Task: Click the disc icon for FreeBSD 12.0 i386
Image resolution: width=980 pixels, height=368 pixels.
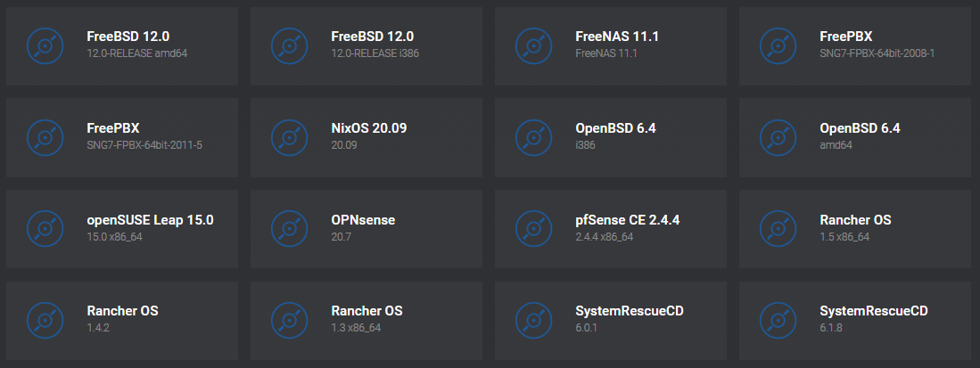Action: click(290, 45)
